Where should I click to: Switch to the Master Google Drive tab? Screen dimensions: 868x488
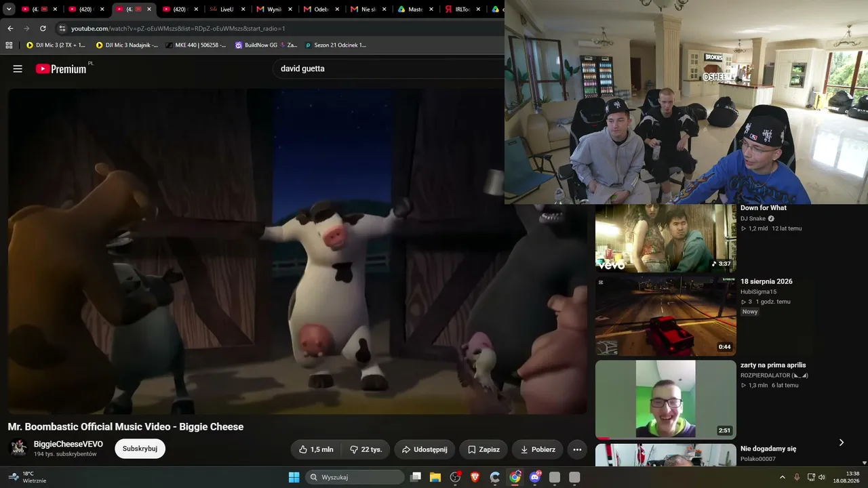(x=415, y=9)
